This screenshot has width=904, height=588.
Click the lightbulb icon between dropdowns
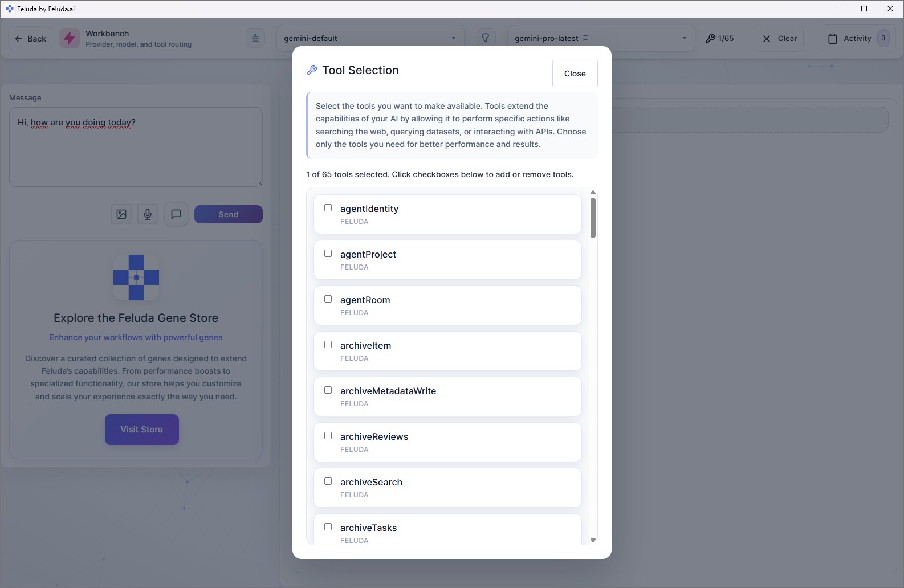[486, 38]
